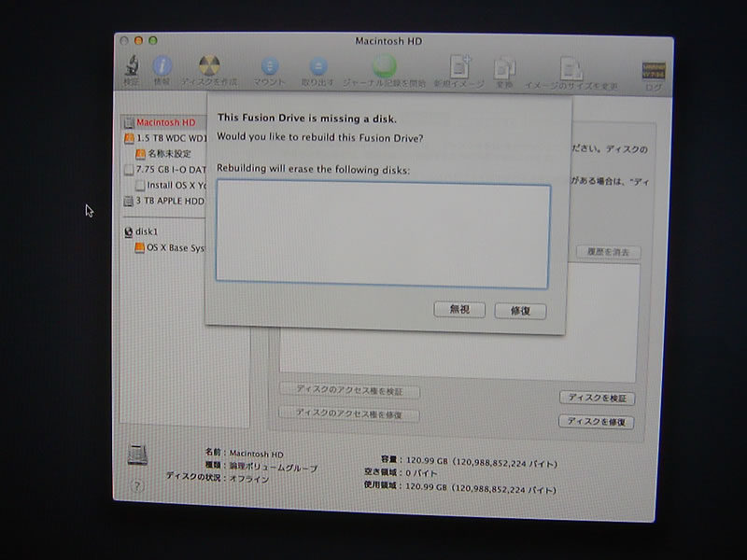The height and width of the screenshot is (560, 747).
Task: Select Macintosh HD in the sidebar
Action: [x=164, y=122]
